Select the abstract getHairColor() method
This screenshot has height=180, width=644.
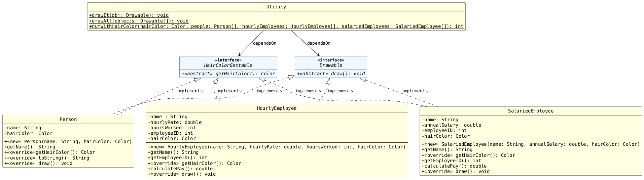coord(228,74)
